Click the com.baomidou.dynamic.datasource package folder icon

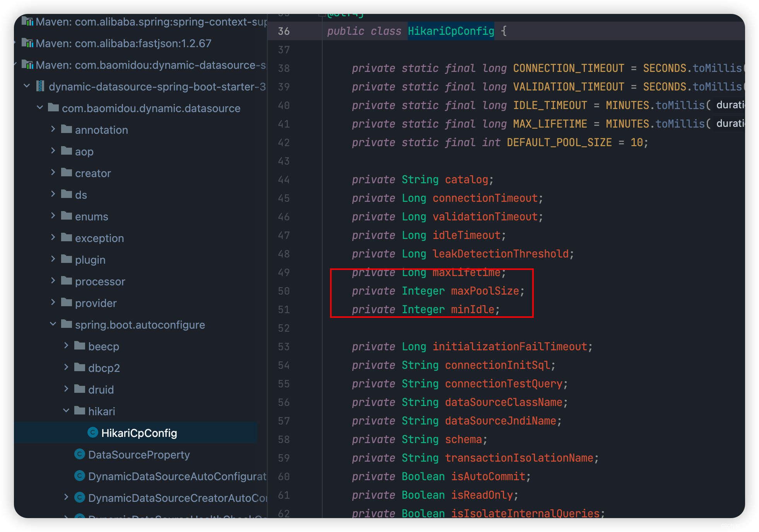tap(53, 107)
